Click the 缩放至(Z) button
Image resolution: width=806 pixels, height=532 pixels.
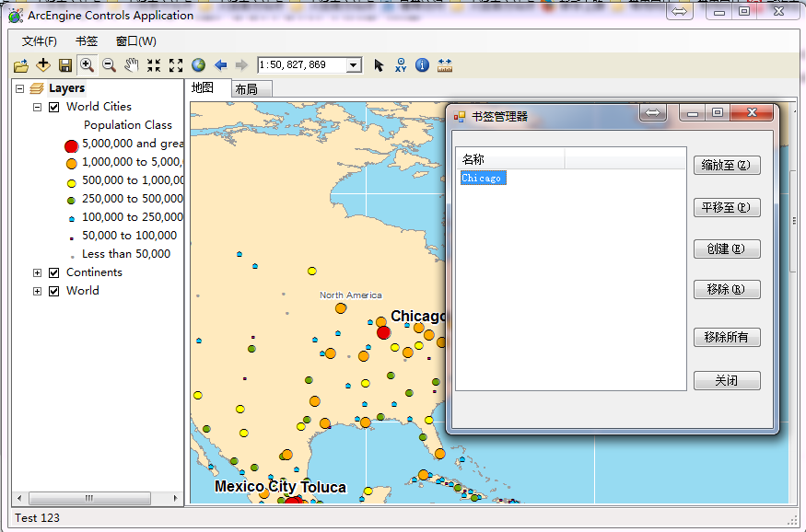pos(727,166)
